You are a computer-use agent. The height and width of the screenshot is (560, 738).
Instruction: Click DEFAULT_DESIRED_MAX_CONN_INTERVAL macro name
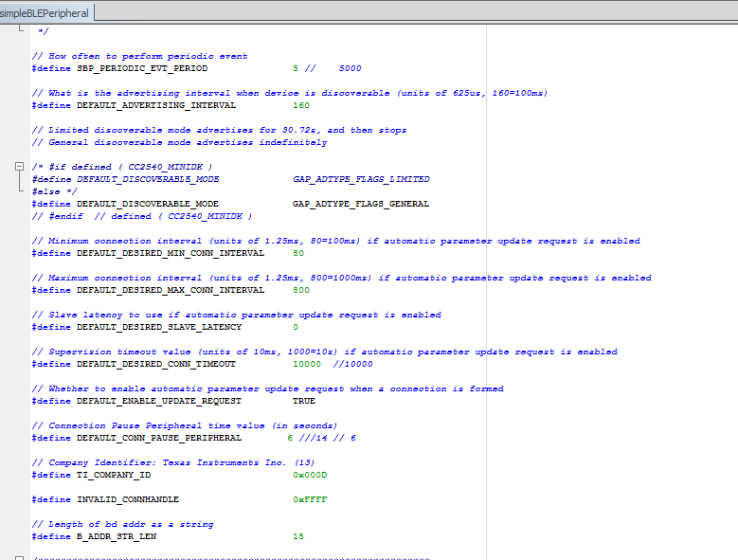point(171,290)
